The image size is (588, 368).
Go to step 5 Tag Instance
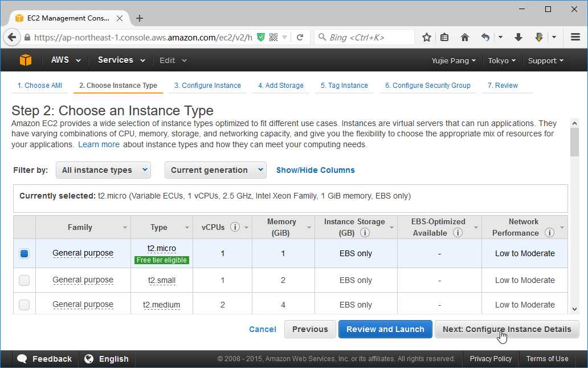(x=344, y=85)
